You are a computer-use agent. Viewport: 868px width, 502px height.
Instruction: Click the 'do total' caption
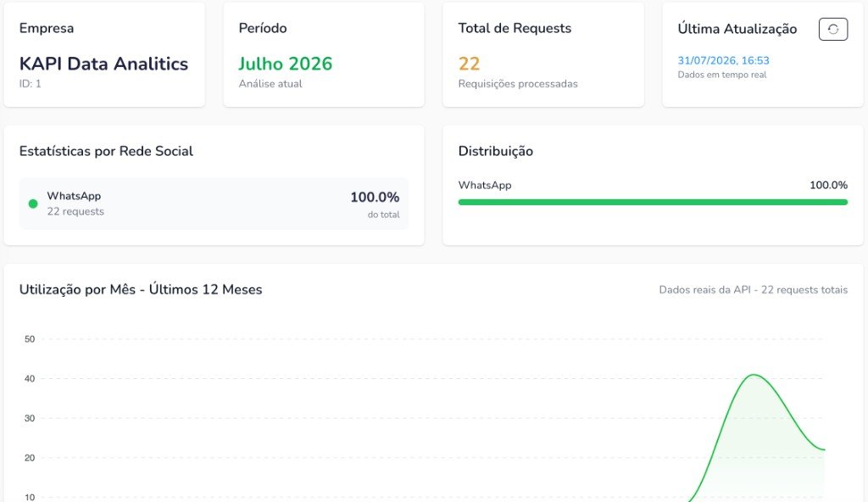[x=383, y=215]
